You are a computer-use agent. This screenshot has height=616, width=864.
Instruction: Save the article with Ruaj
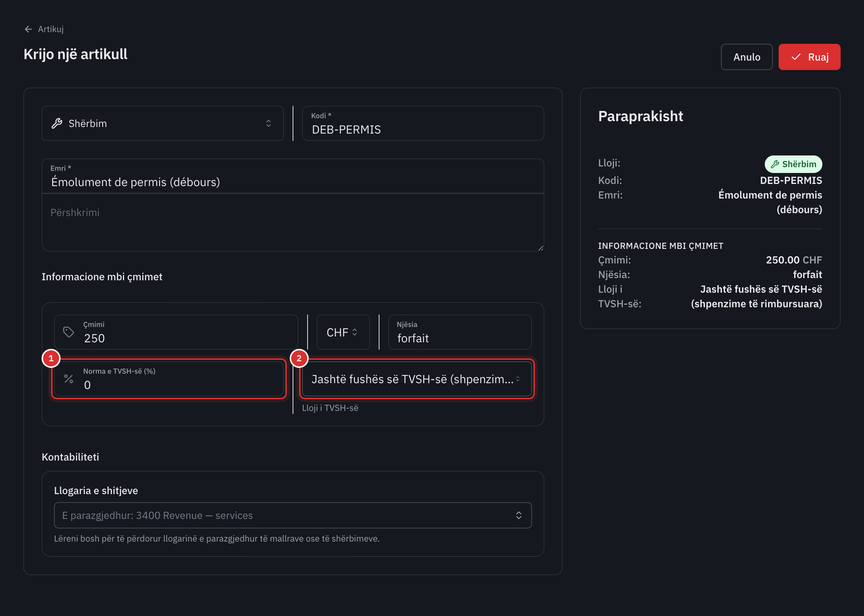(809, 57)
